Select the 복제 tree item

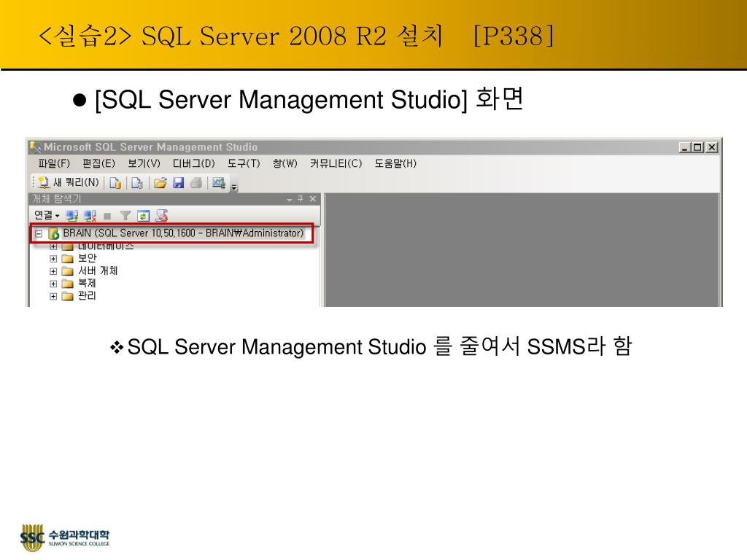point(88,284)
